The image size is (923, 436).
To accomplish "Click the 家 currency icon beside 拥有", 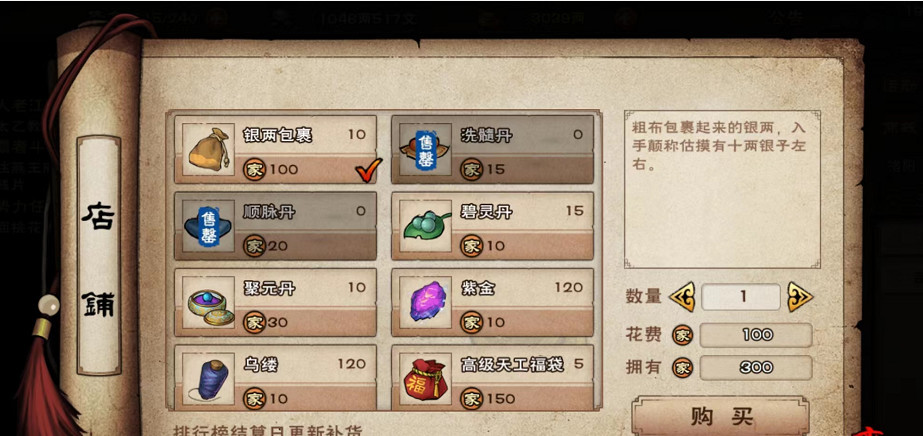I will (683, 368).
